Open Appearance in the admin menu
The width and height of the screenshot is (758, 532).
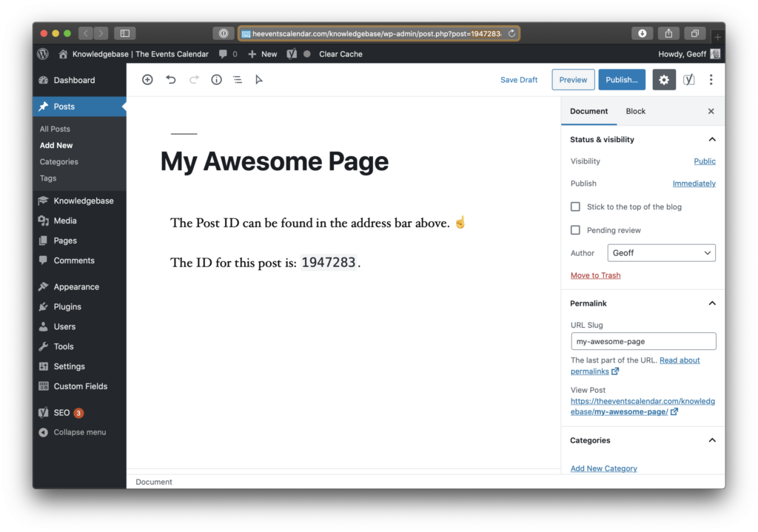tap(80, 286)
